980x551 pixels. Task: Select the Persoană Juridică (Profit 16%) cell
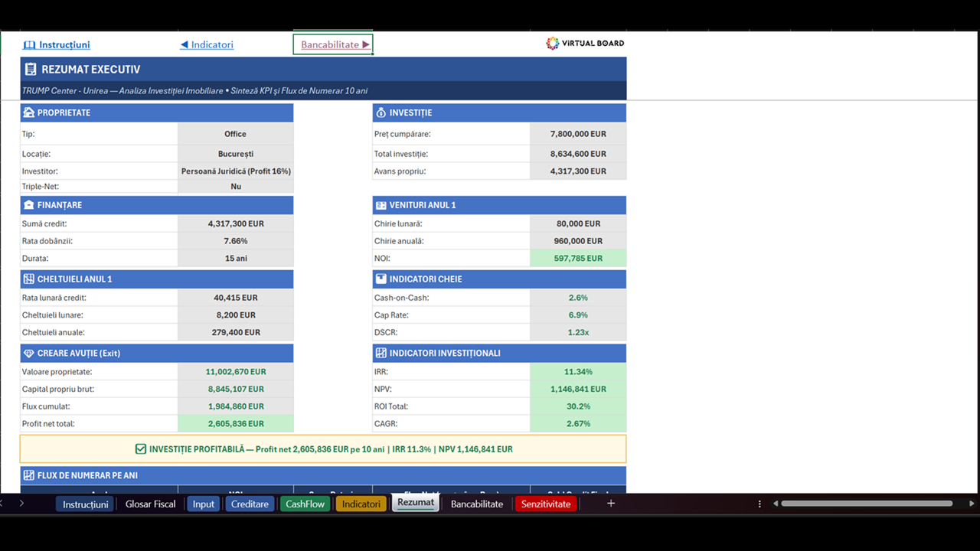point(236,171)
